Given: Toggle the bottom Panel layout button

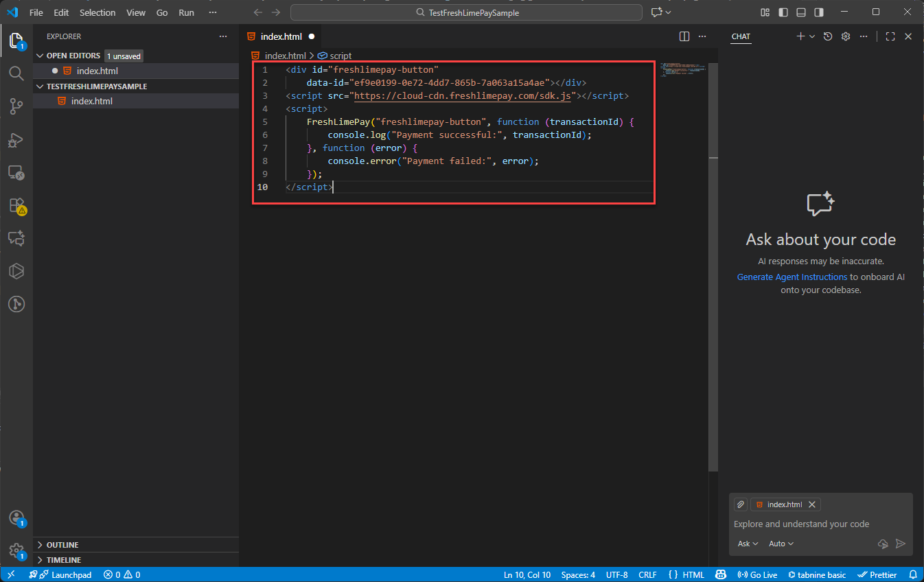Looking at the screenshot, I should (x=801, y=12).
